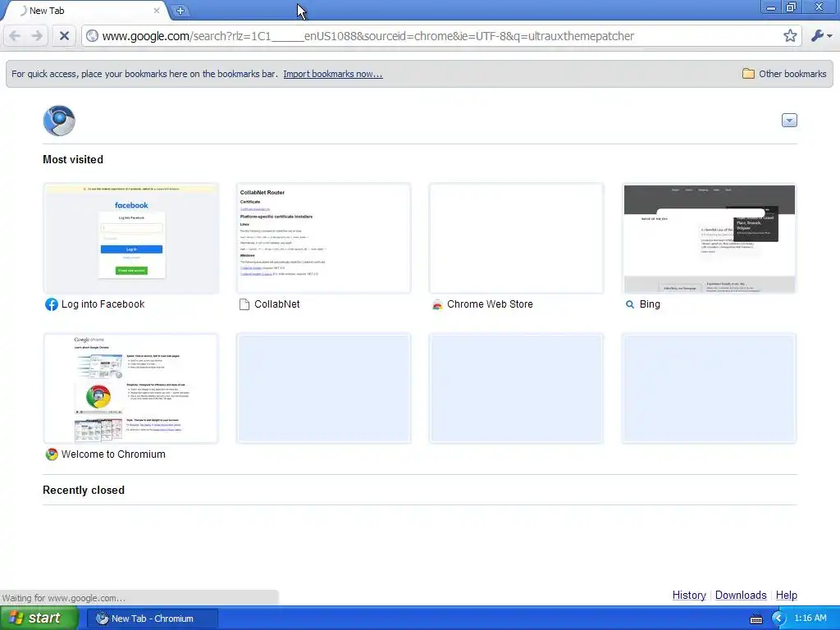Expand the new tab page options dropdown

pos(789,120)
